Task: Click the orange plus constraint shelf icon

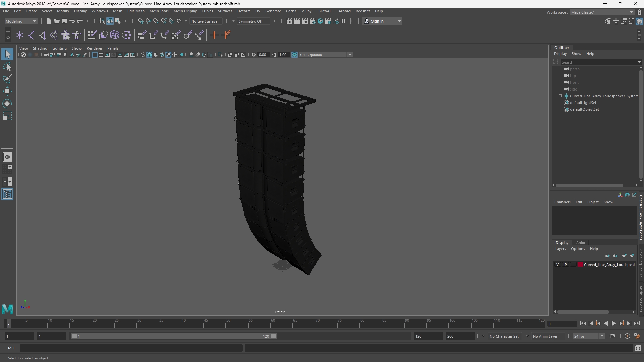Action: pos(214,35)
